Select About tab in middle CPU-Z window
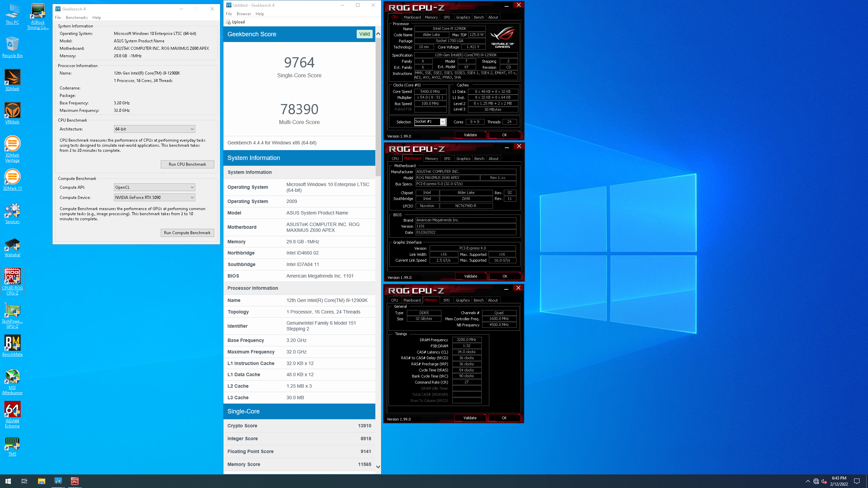Viewport: 868px width, 488px height. click(x=494, y=159)
